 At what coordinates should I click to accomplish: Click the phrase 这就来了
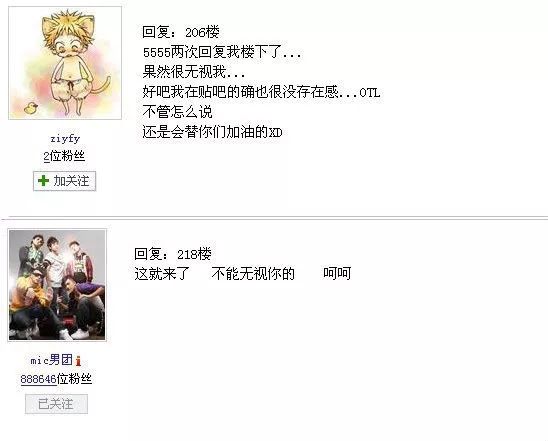162,274
